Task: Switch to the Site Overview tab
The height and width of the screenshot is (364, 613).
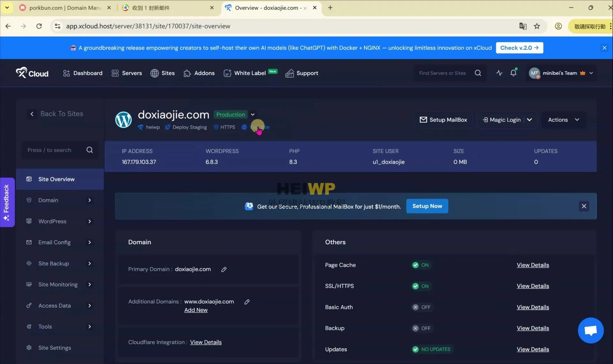Action: 57,179
